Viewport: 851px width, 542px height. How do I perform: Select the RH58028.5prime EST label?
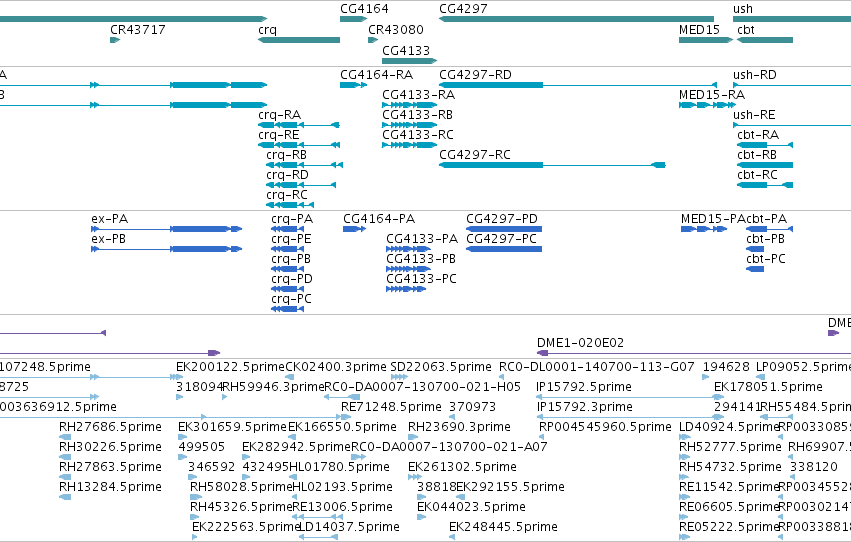241,487
